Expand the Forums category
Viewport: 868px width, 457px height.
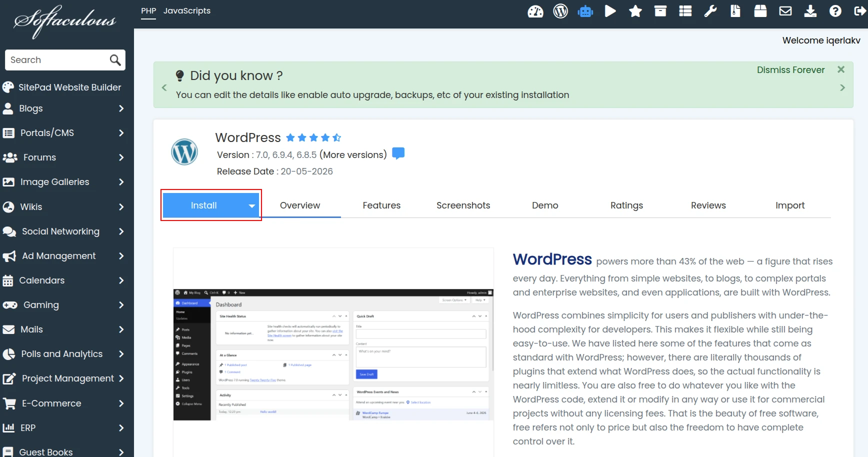[121, 157]
